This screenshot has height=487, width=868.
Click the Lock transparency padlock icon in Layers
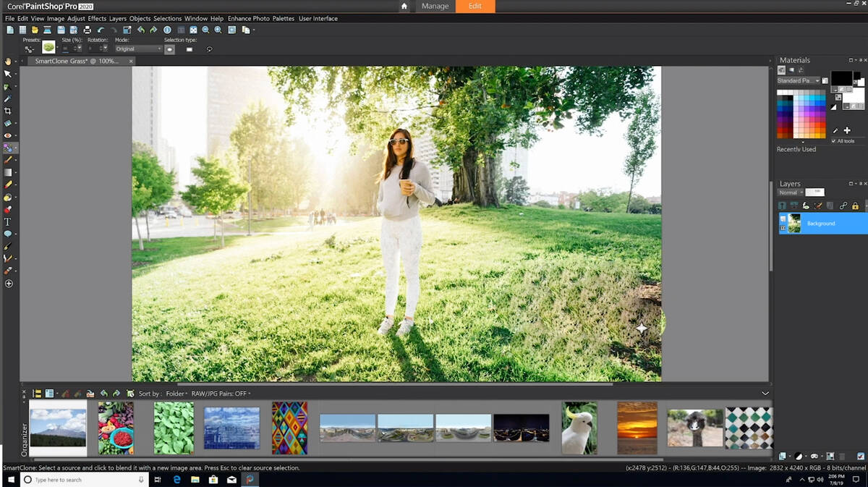tap(855, 206)
